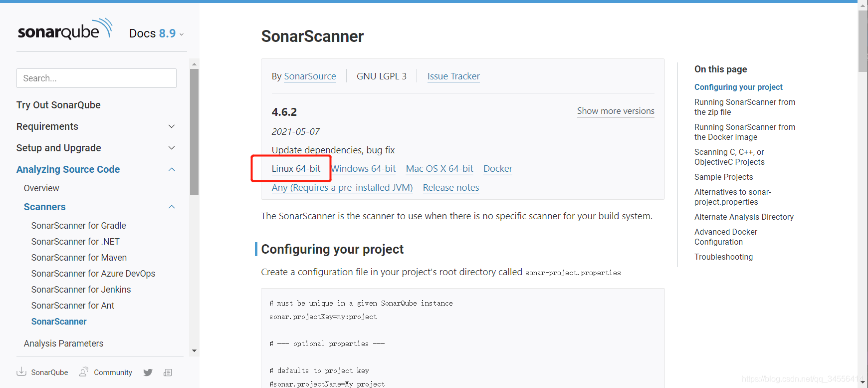Click the news feed icon in the footer

pyautogui.click(x=168, y=372)
